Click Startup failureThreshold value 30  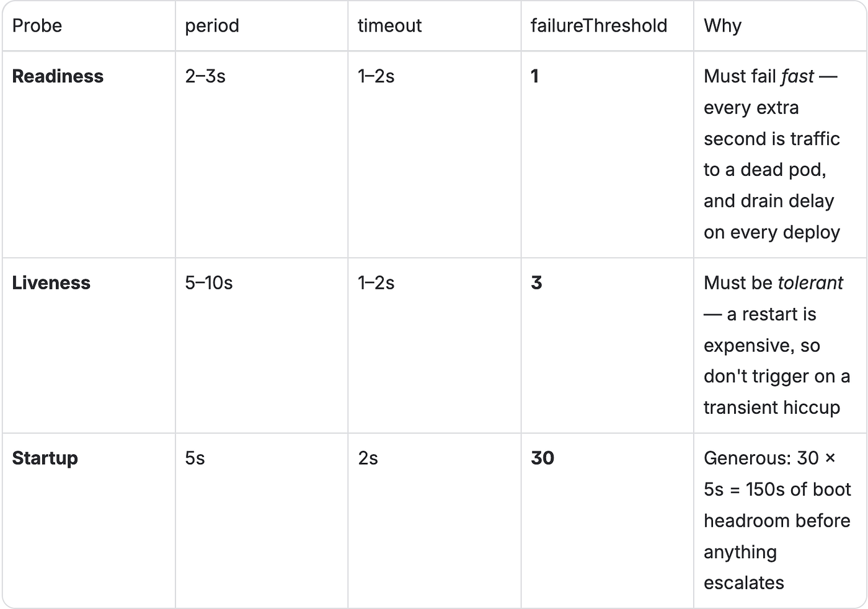click(542, 458)
